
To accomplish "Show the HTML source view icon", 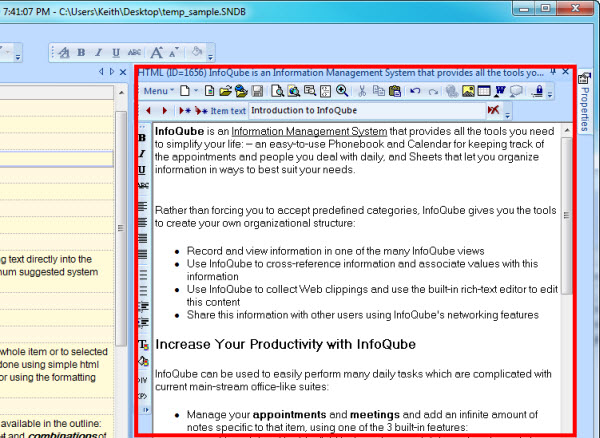I will pos(325,91).
